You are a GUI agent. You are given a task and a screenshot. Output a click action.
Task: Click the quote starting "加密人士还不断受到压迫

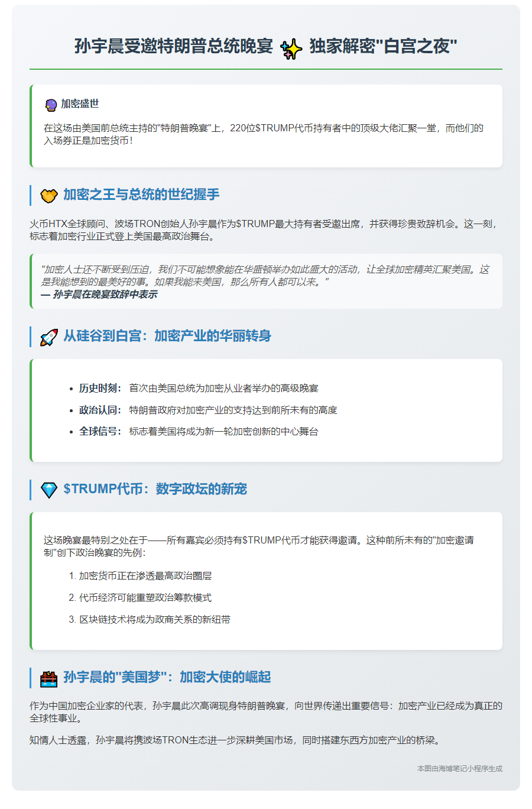pyautogui.click(x=265, y=276)
